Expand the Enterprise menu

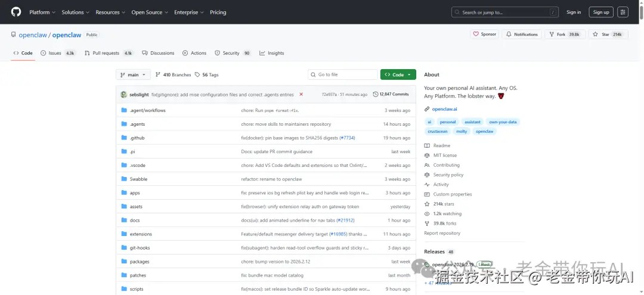click(x=189, y=13)
